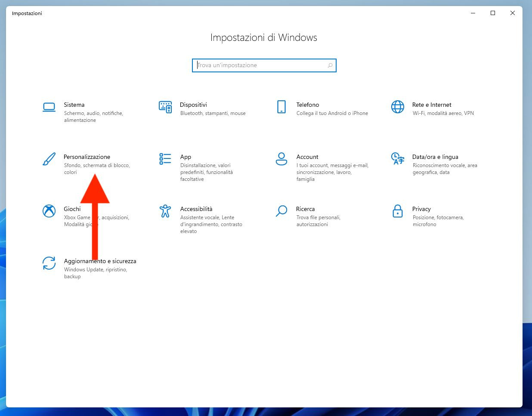The height and width of the screenshot is (416, 532).
Task: Click the Rete e Internet globe icon
Action: pos(398,107)
